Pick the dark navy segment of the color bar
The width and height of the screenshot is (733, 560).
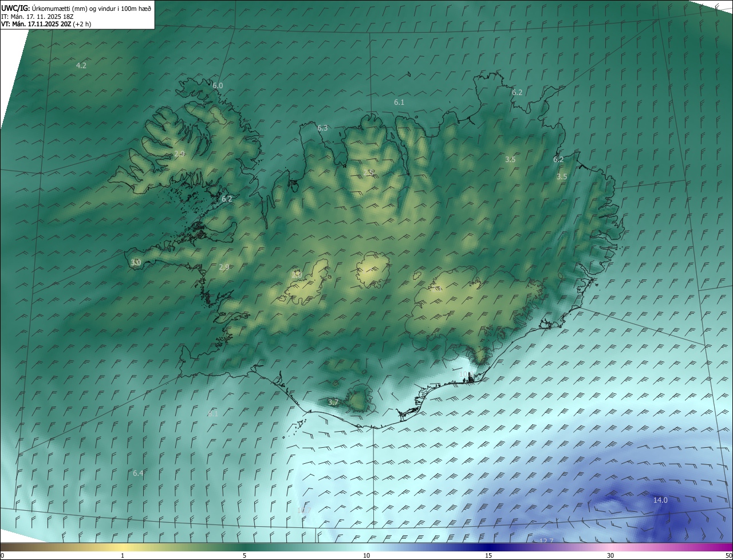pyautogui.click(x=488, y=547)
